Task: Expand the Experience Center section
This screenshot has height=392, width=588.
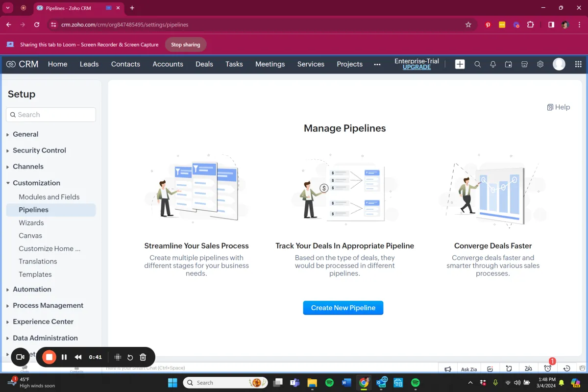Action: tap(43, 321)
